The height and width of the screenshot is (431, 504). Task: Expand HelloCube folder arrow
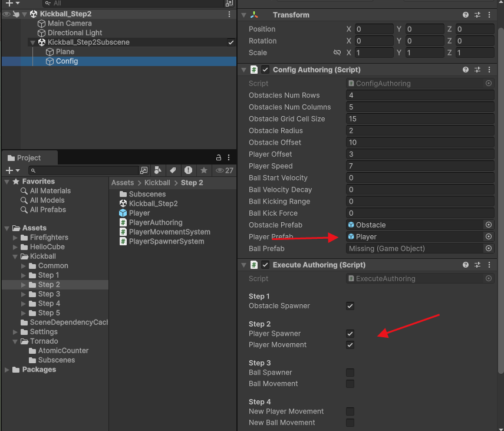point(15,247)
